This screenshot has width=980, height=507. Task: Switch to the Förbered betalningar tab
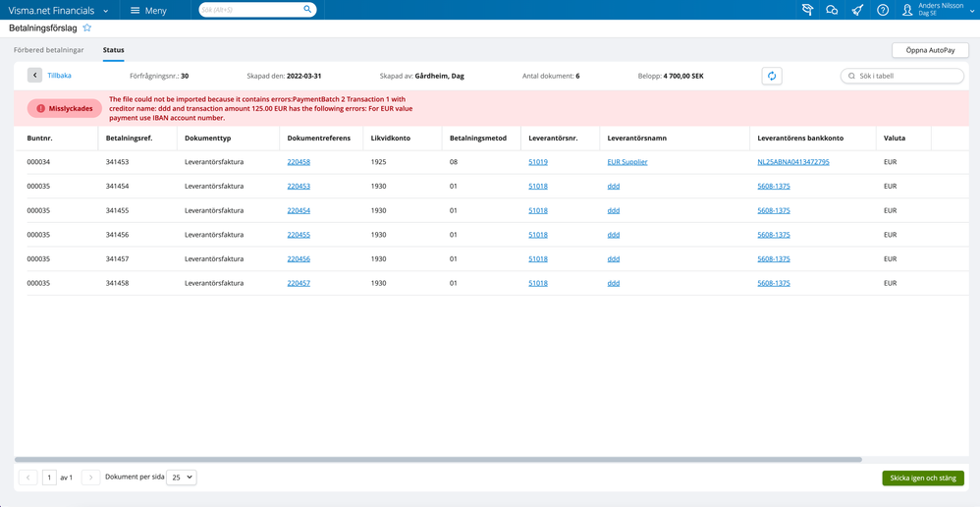(x=49, y=49)
